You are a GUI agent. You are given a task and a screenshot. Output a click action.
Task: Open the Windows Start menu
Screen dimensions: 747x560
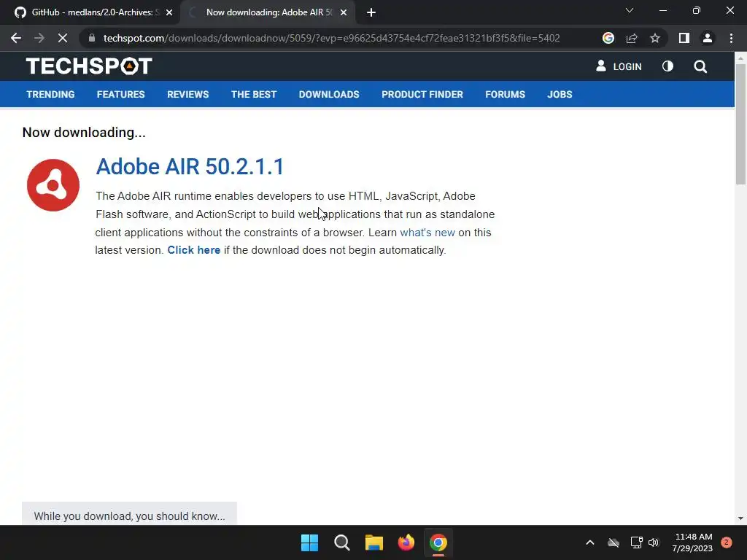tap(309, 542)
